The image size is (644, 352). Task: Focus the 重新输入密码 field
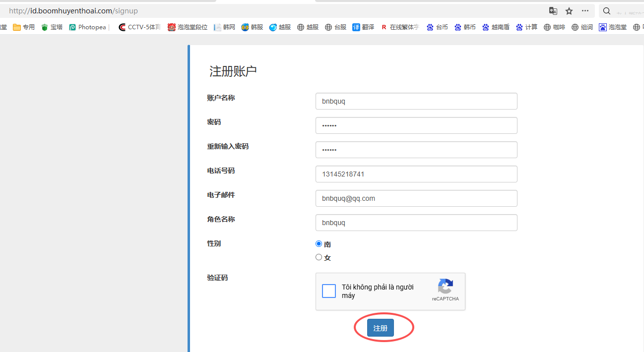pyautogui.click(x=416, y=150)
